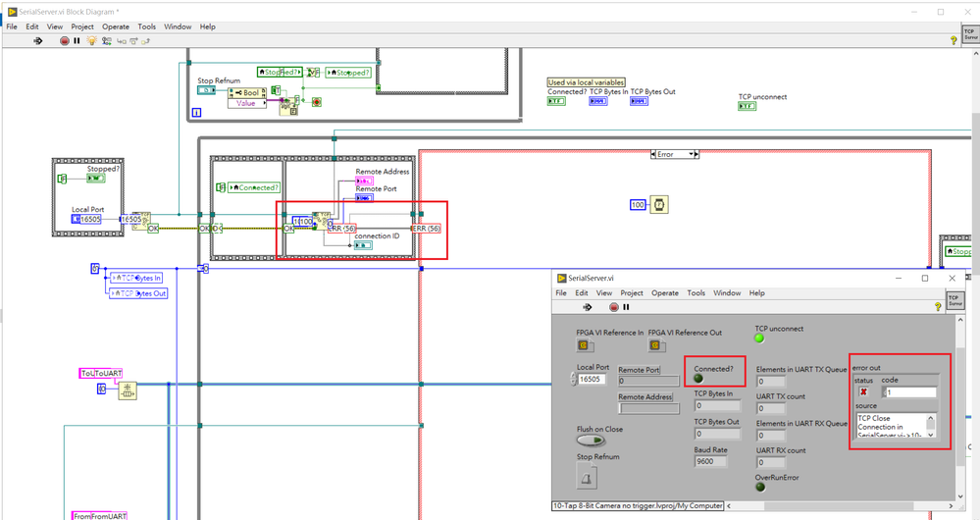
Task: Open Tools menu in block diagram window
Action: [147, 26]
